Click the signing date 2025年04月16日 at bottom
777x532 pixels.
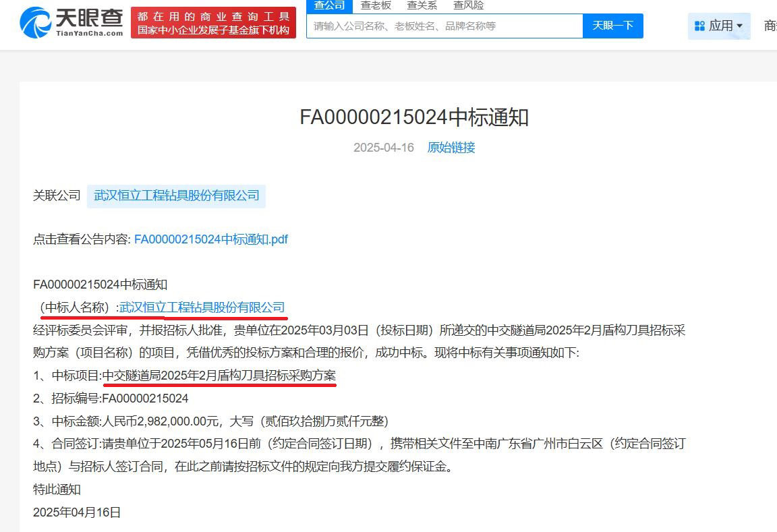tap(77, 512)
